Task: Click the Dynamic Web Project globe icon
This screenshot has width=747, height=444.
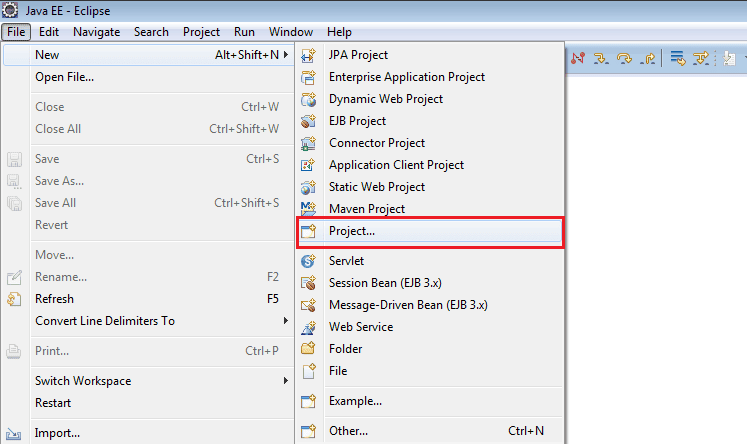Action: 308,99
